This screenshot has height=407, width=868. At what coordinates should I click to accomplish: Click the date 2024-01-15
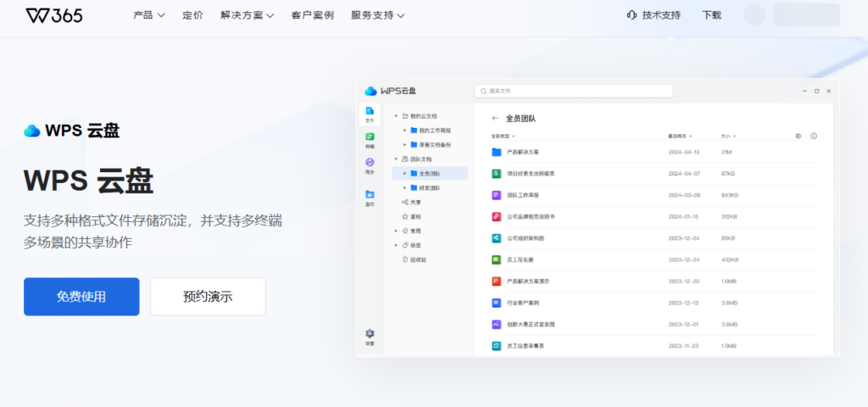(684, 216)
